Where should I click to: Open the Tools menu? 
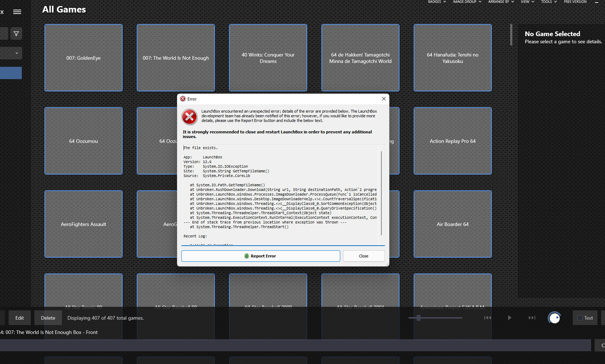(x=549, y=2)
